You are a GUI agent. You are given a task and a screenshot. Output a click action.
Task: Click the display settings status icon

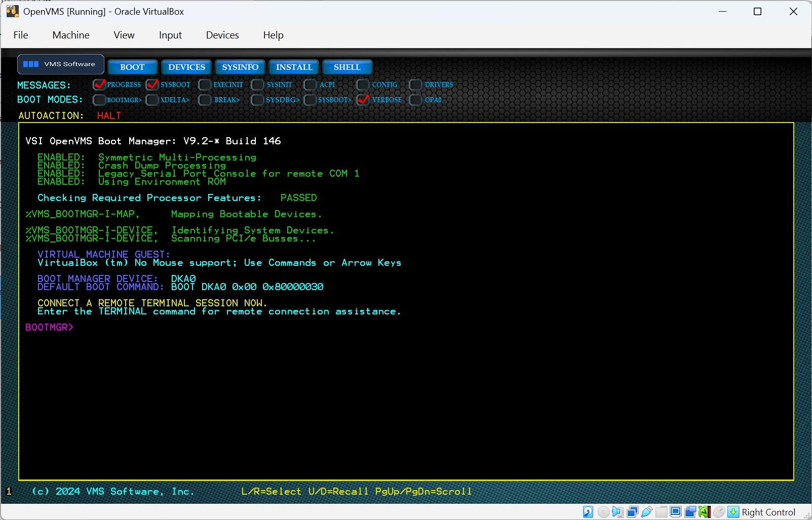[676, 512]
